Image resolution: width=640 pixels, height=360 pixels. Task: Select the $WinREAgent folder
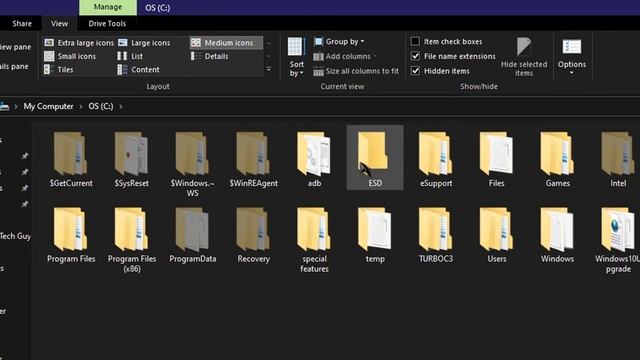[x=253, y=159]
